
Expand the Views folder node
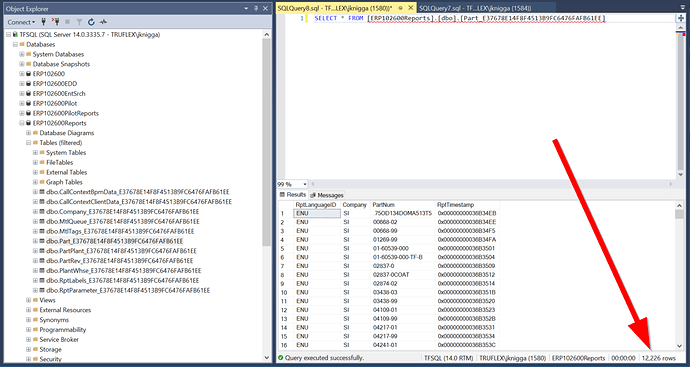[28, 300]
